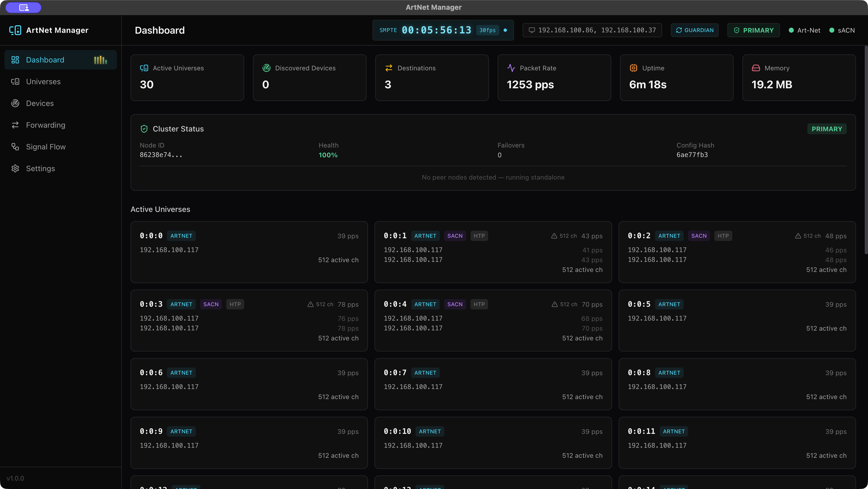
Task: Click the Active Universes section heading
Action: (x=160, y=209)
